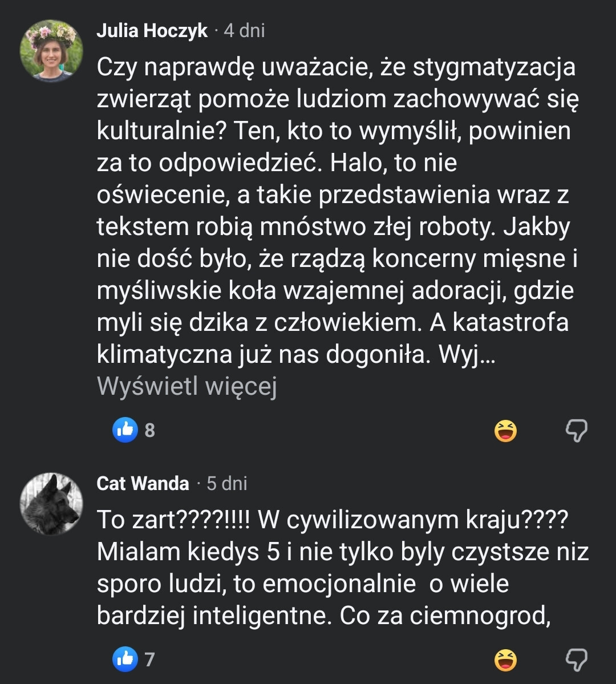Click laughing emoji reaction on Cat Wanda's comment
Image resolution: width=616 pixels, height=684 pixels.
[x=505, y=661]
